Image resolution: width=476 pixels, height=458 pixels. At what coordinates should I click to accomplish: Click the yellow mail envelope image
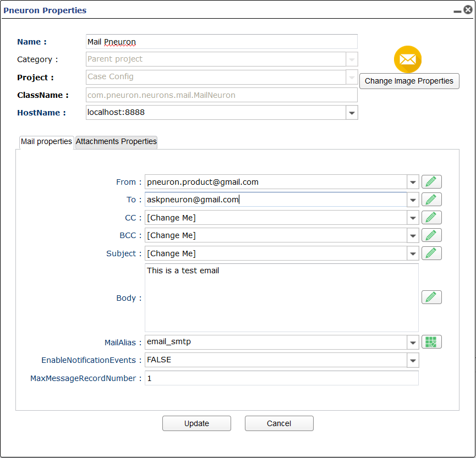click(407, 59)
